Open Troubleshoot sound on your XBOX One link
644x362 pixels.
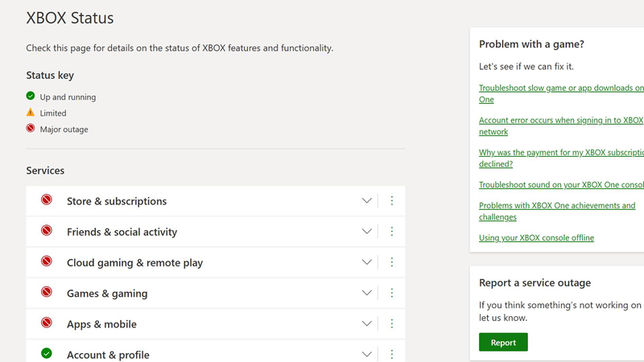[x=561, y=185]
